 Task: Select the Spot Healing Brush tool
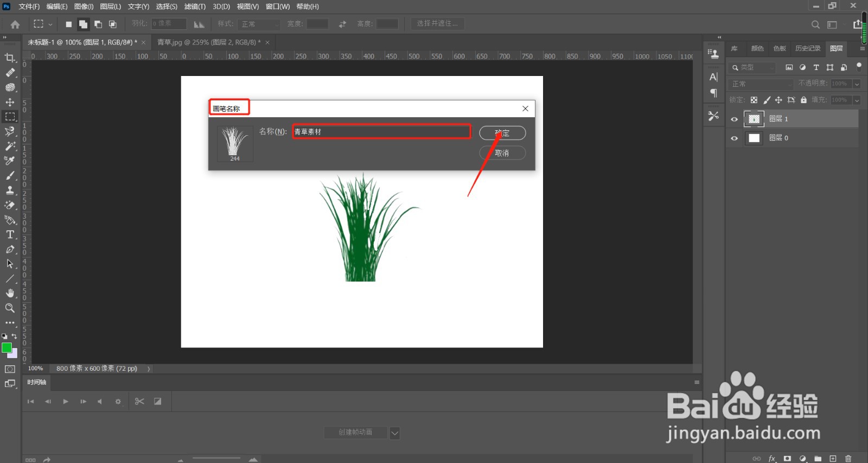pyautogui.click(x=10, y=72)
